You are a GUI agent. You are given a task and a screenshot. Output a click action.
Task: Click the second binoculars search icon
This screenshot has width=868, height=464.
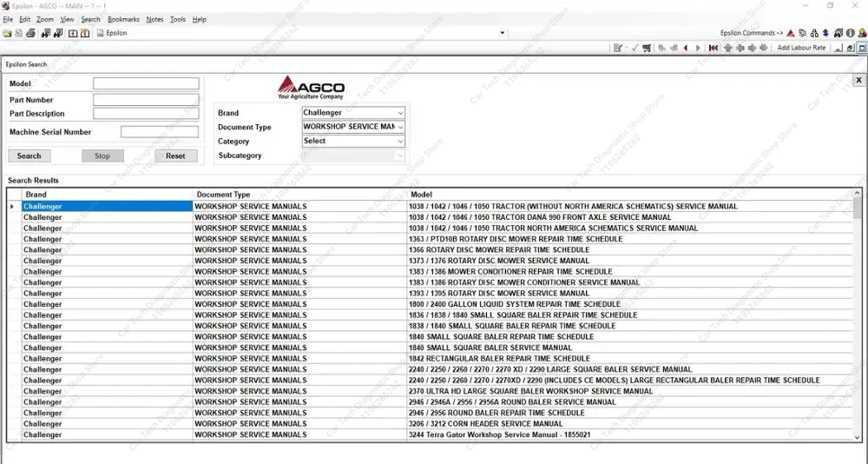[x=57, y=33]
